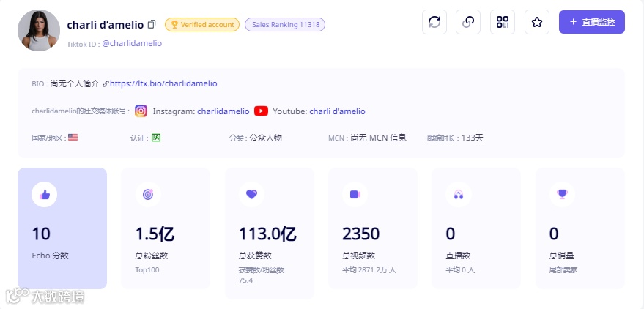This screenshot has height=309, width=644.
Task: Click the 平均 0 人 text
Action: coord(460,270)
